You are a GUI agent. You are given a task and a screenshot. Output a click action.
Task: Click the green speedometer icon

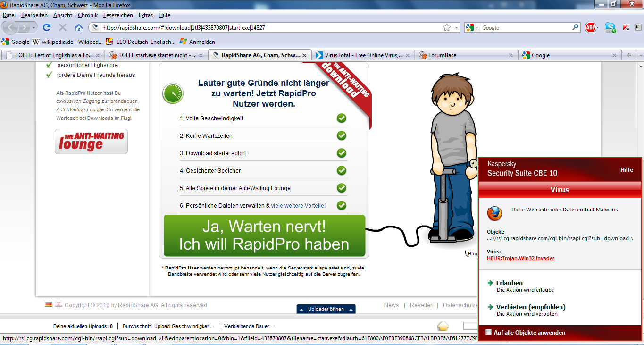172,93
